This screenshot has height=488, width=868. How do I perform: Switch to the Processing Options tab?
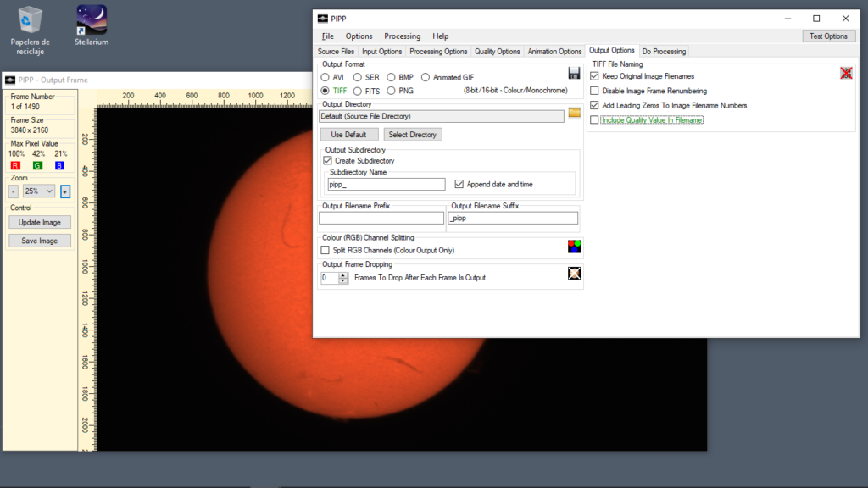tap(438, 52)
